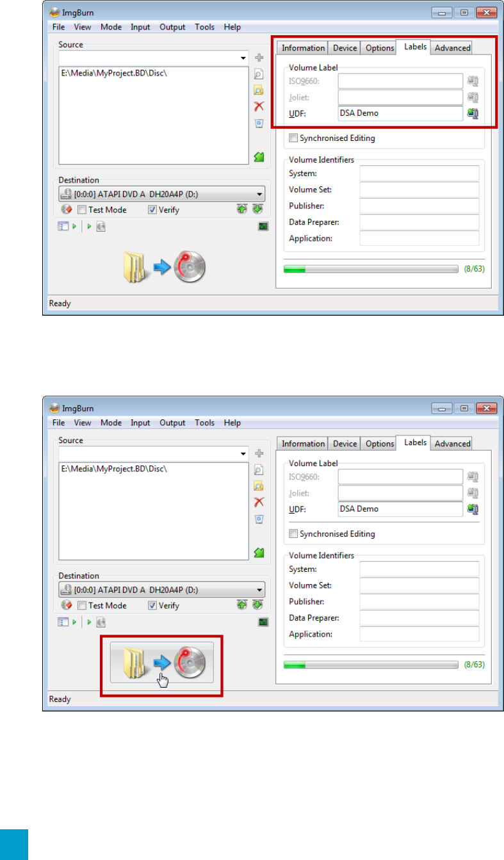Click the green (8/63) progress bar, top window

371,269
